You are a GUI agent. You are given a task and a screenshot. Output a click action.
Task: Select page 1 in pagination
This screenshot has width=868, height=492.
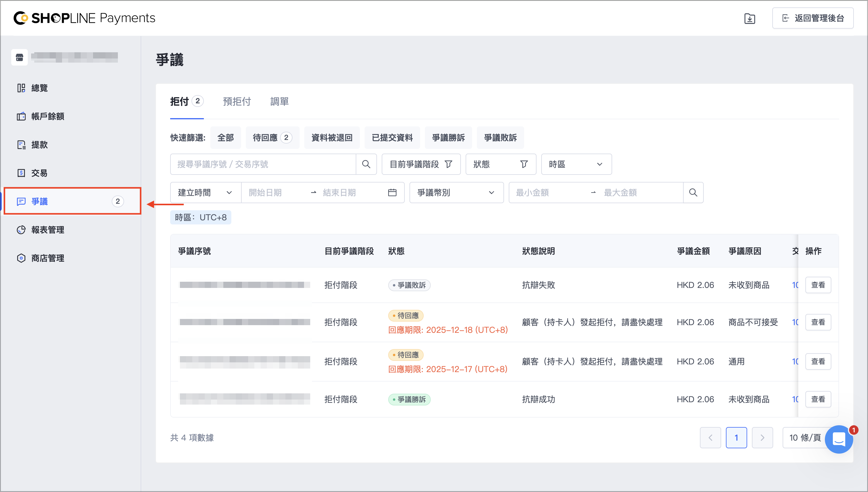tap(736, 438)
